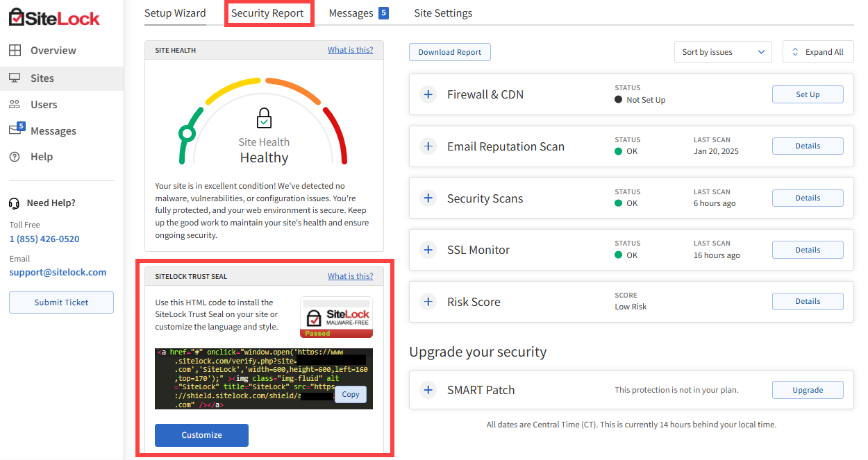Image resolution: width=868 pixels, height=460 pixels.
Task: Click the Download Report button
Action: 449,51
